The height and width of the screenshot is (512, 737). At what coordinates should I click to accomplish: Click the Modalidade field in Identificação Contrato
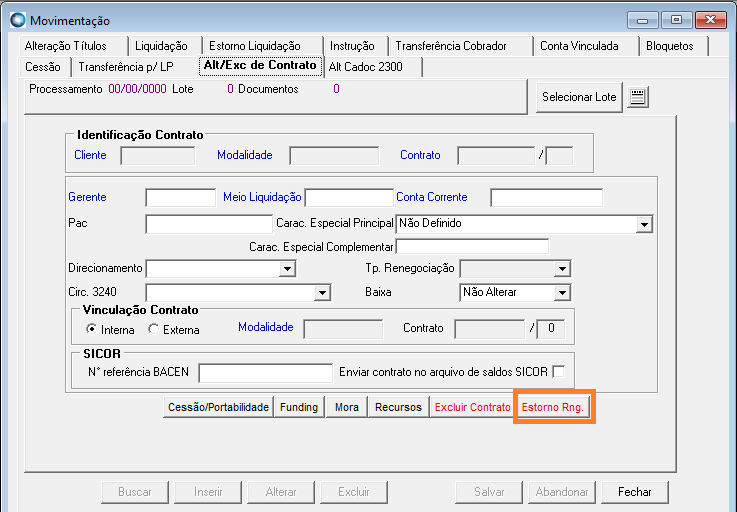334,156
